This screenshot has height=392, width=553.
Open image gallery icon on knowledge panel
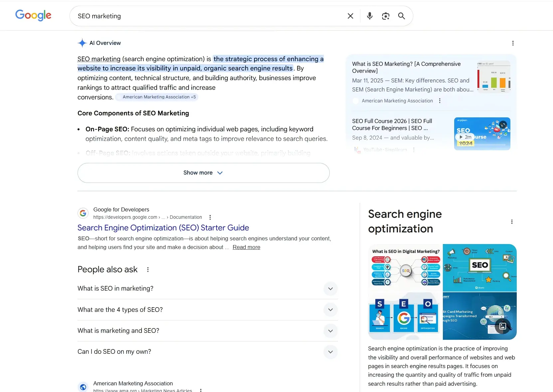(x=503, y=326)
